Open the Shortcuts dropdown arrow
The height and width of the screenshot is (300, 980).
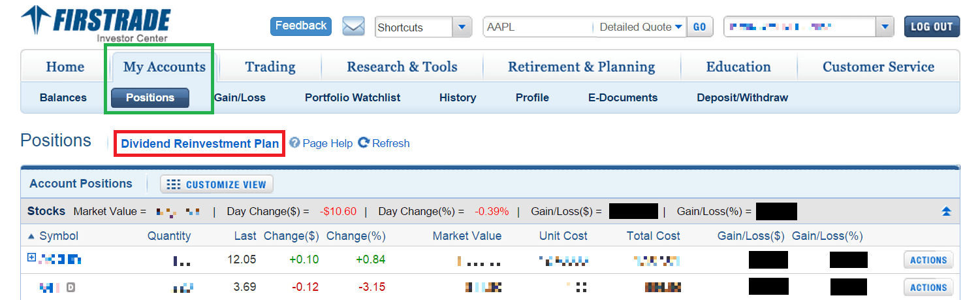(462, 27)
